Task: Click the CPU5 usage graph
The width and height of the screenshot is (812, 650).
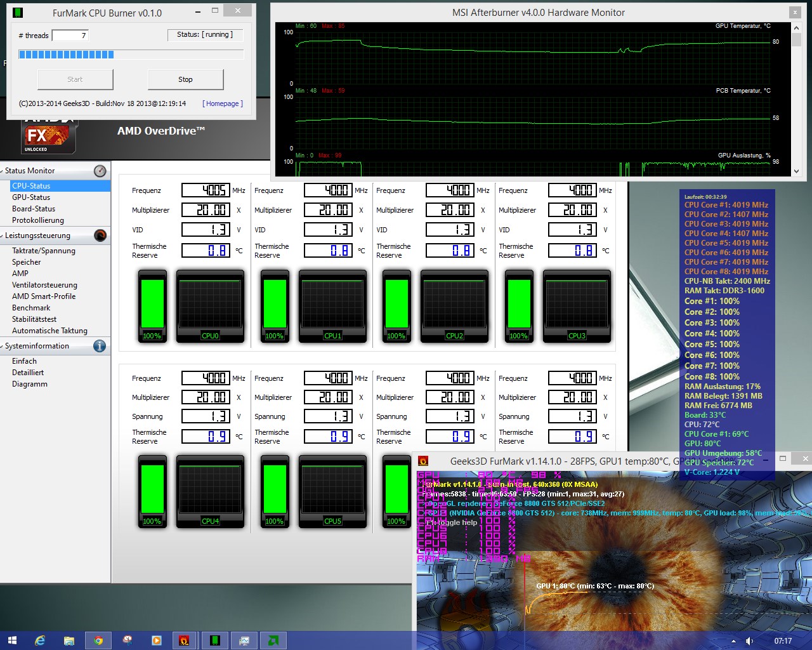Action: [332, 491]
